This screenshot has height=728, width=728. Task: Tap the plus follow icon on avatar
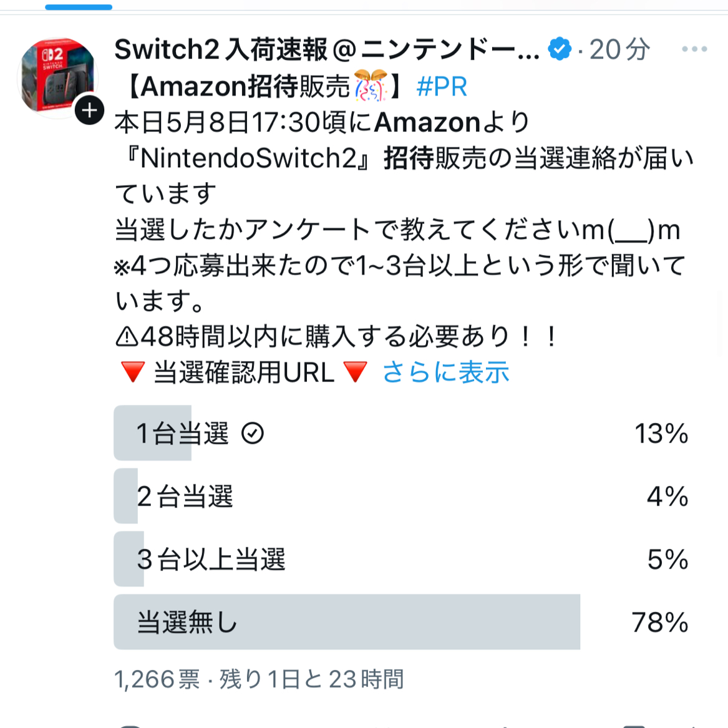click(89, 110)
